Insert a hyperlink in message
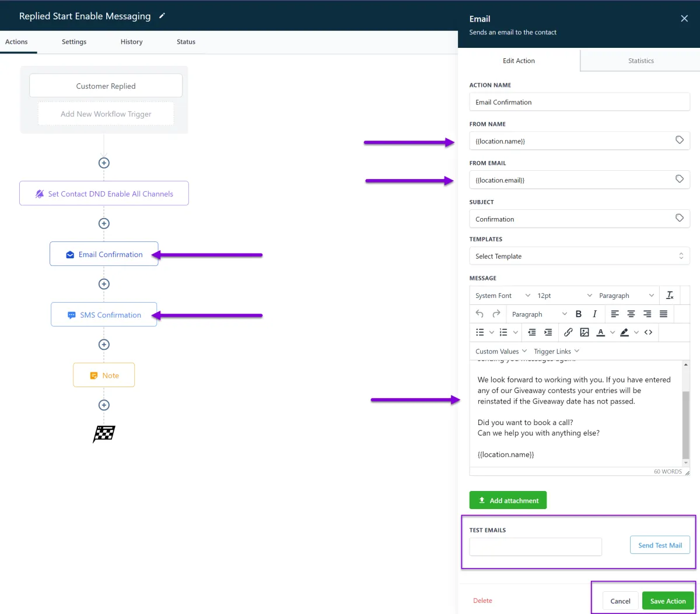The width and height of the screenshot is (700, 614). (x=568, y=332)
